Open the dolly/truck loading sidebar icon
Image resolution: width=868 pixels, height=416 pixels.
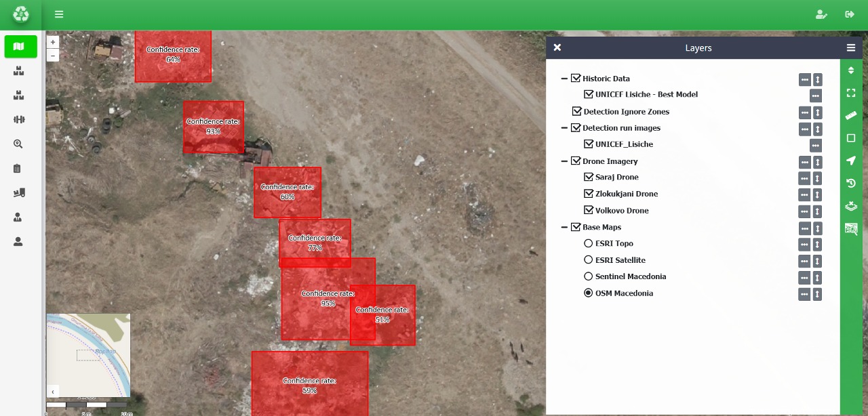[x=18, y=193]
